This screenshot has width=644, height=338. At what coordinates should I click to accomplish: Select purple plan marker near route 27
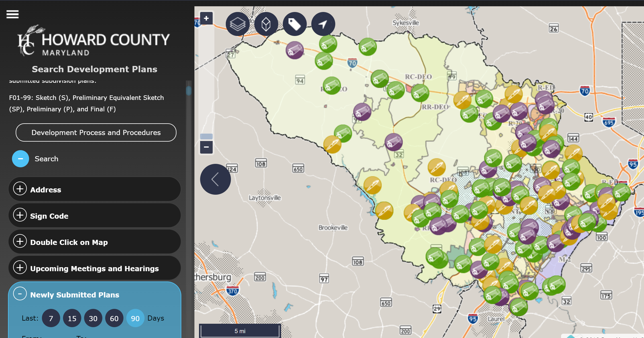tap(295, 50)
